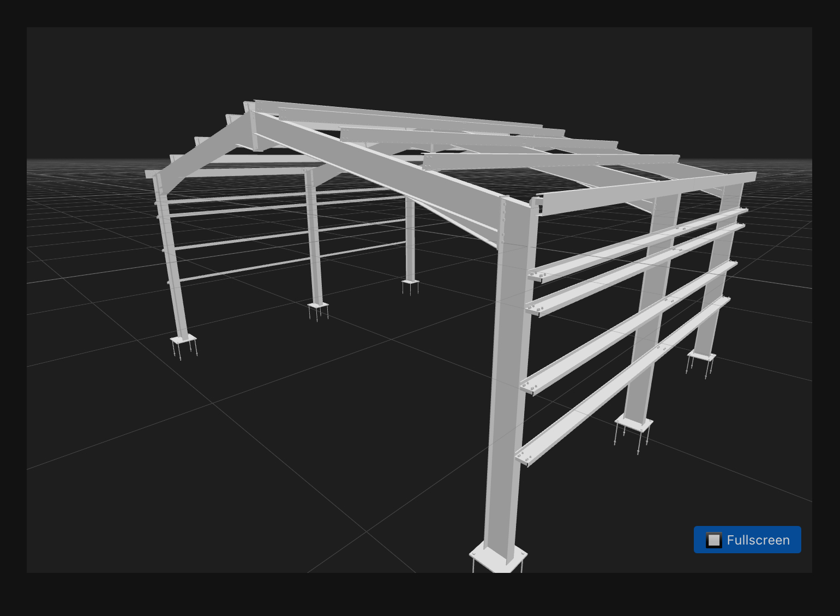840x616 pixels.
Task: Click base plate of farthest right-wall column
Action: point(701,356)
